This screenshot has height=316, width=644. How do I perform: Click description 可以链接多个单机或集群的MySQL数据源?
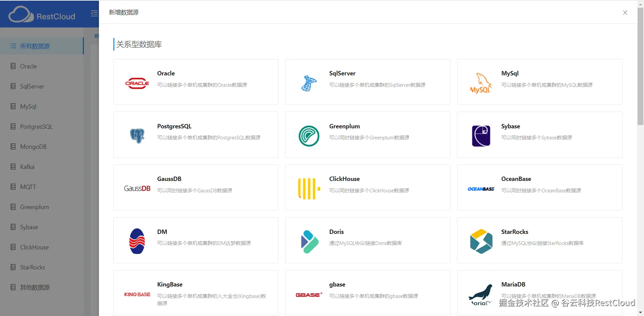547,85
